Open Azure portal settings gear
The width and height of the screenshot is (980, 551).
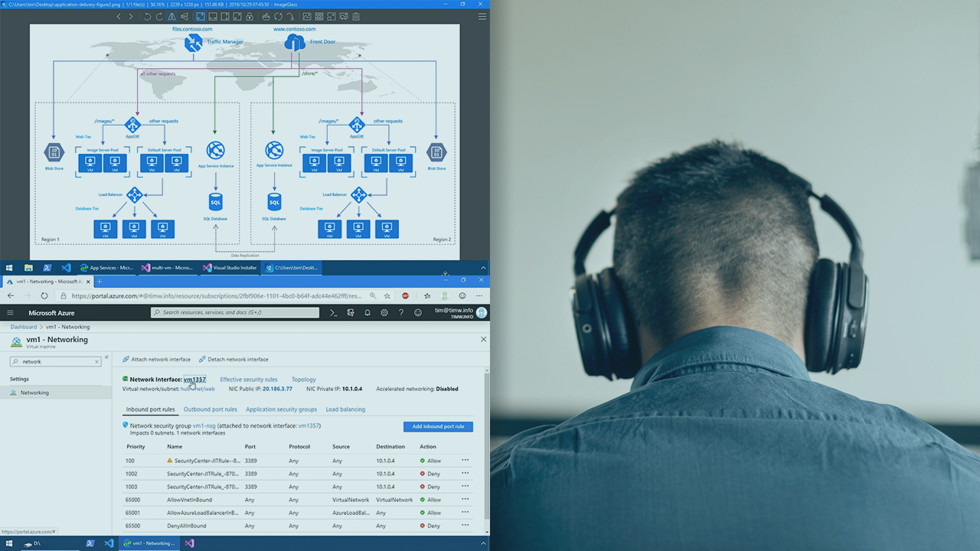coord(384,313)
